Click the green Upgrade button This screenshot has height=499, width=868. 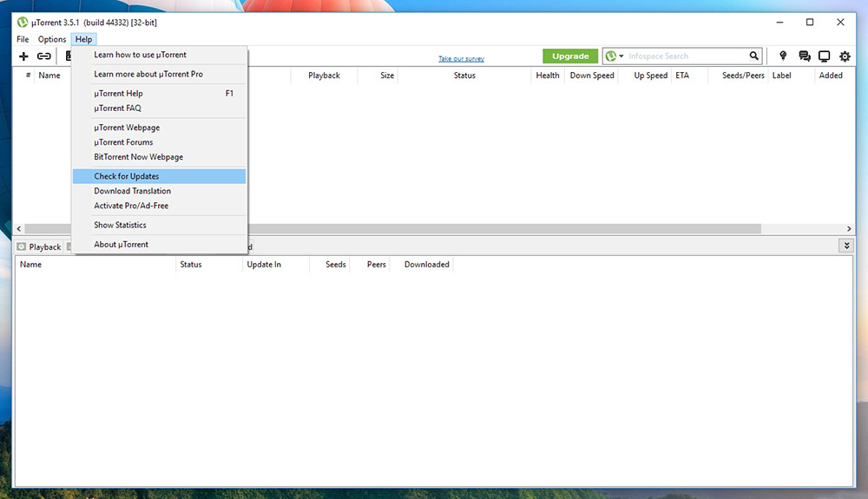tap(570, 56)
